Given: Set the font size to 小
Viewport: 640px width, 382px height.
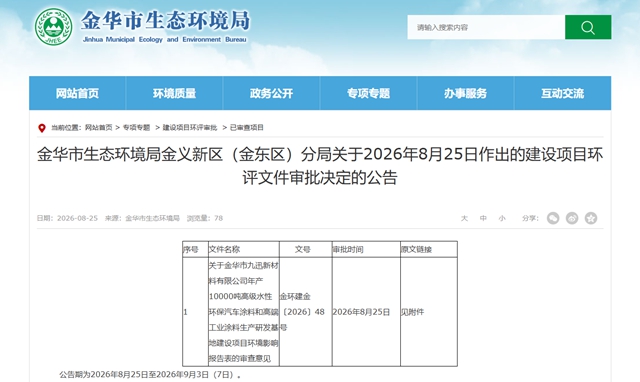Looking at the screenshot, I should coord(502,218).
